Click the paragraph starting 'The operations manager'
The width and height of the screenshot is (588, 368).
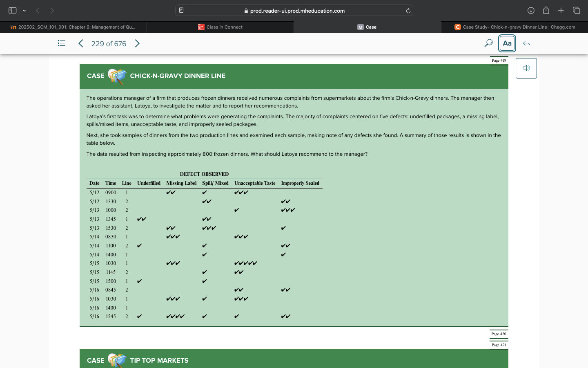[290, 102]
